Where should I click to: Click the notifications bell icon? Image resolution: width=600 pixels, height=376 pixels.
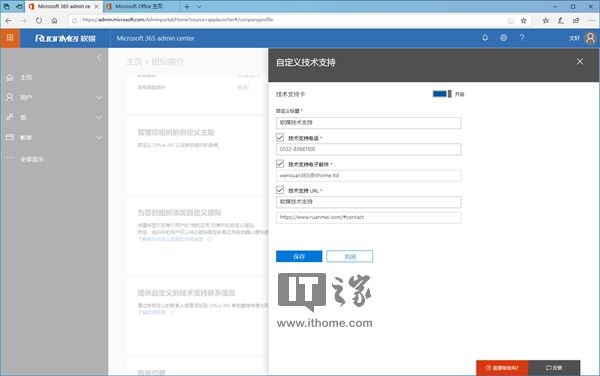point(485,38)
